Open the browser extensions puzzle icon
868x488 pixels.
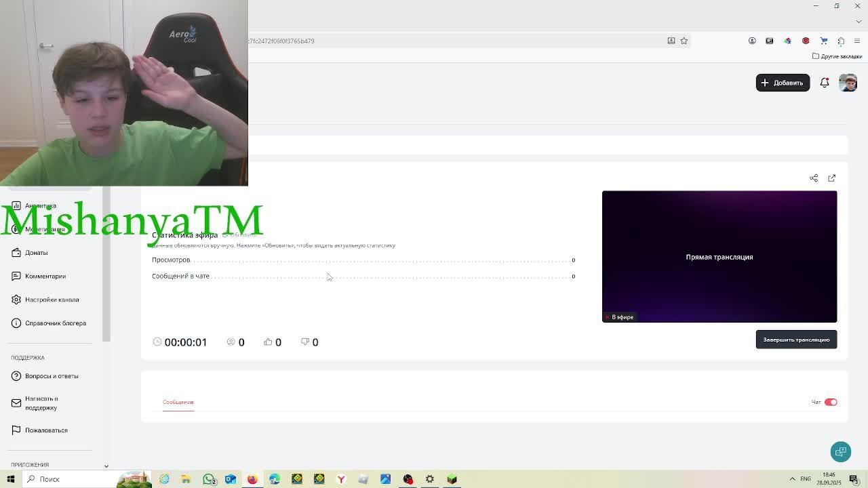(x=841, y=41)
